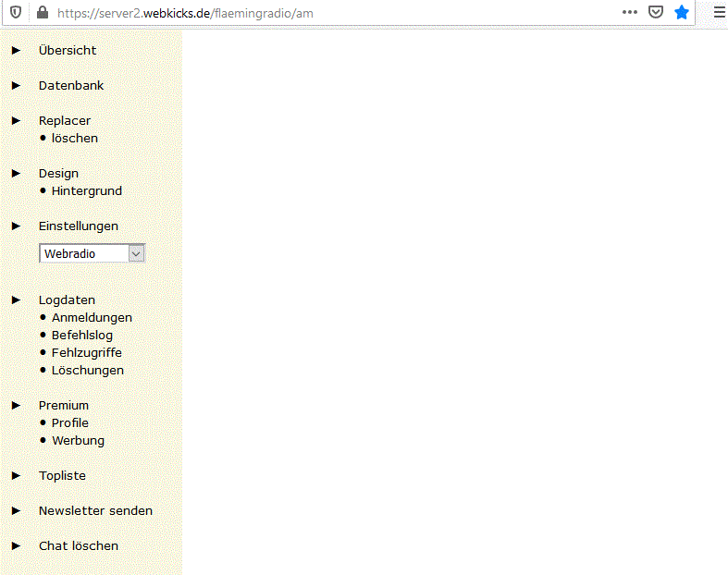728x575 pixels.
Task: Click the arrow next to Übersicht
Action: pos(16,51)
